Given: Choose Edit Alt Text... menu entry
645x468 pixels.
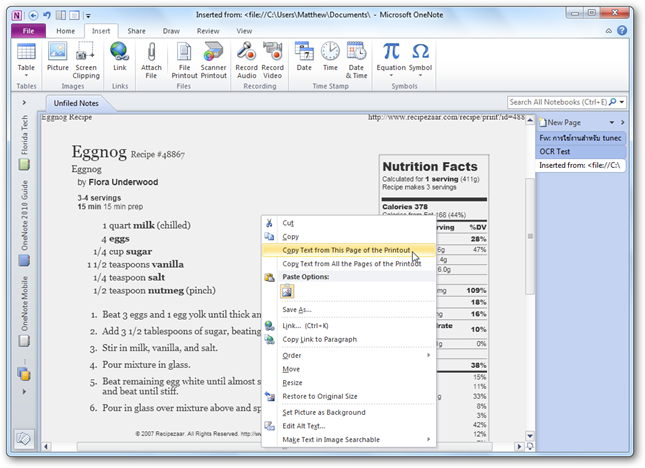Looking at the screenshot, I should (348, 426).
